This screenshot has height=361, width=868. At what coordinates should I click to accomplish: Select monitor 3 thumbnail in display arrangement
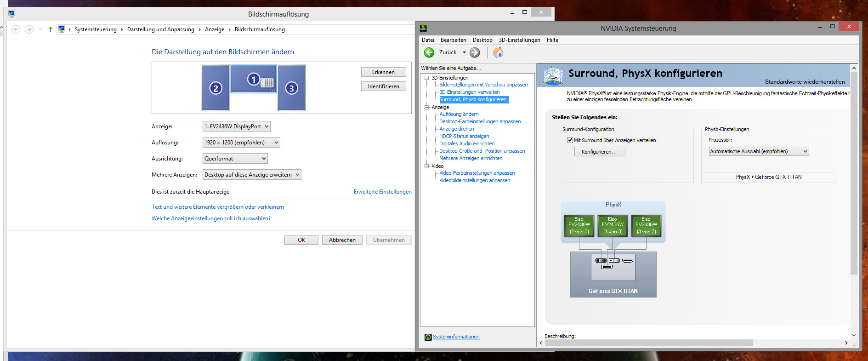[292, 88]
